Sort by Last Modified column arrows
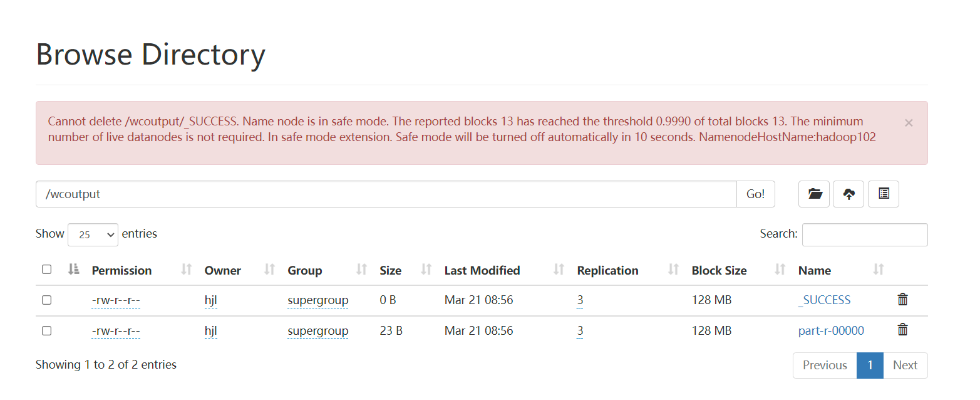The width and height of the screenshot is (980, 400). 558,269
